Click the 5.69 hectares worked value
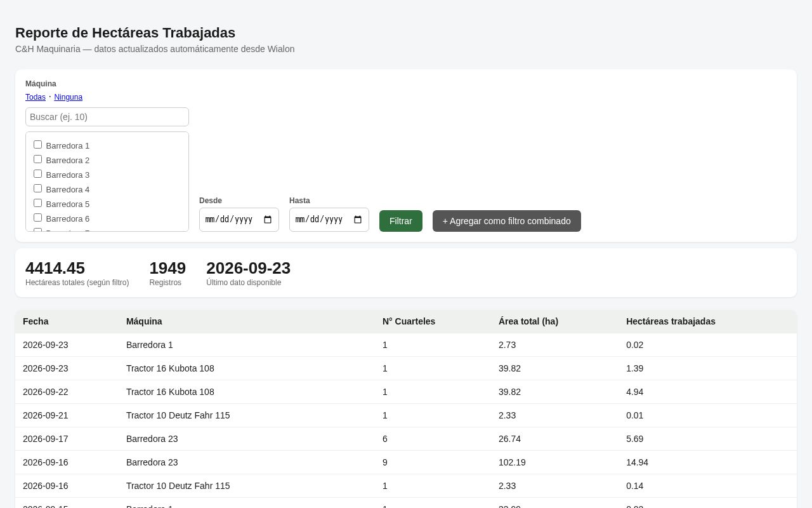 634,439
